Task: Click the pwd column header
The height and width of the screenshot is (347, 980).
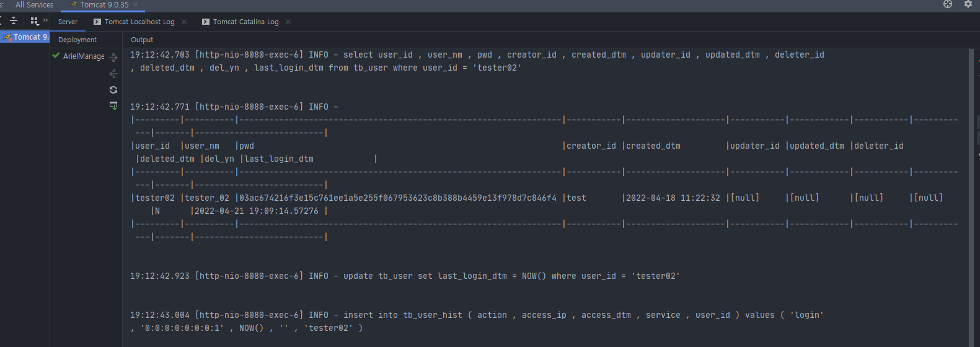Action: click(x=247, y=146)
